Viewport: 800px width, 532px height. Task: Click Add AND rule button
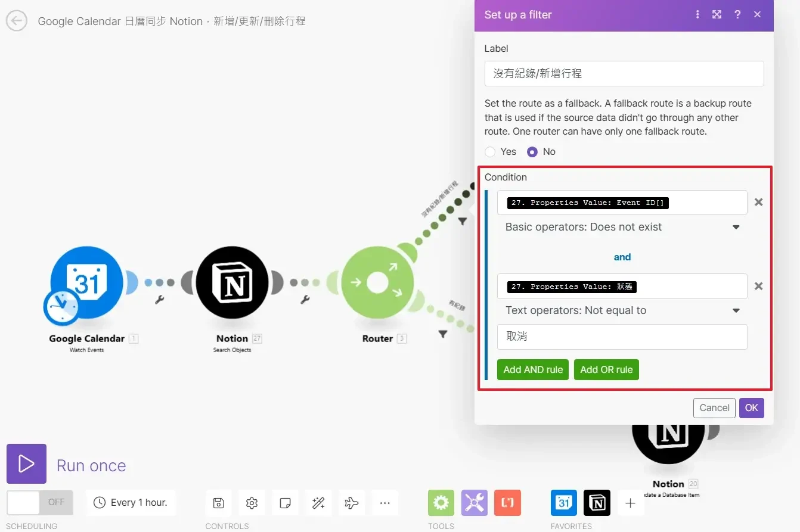(x=533, y=369)
